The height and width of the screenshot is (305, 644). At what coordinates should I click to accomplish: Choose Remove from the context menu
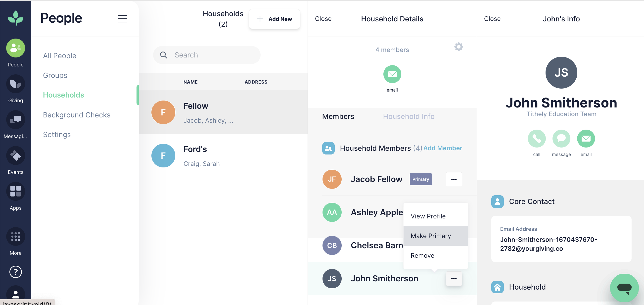pos(422,255)
